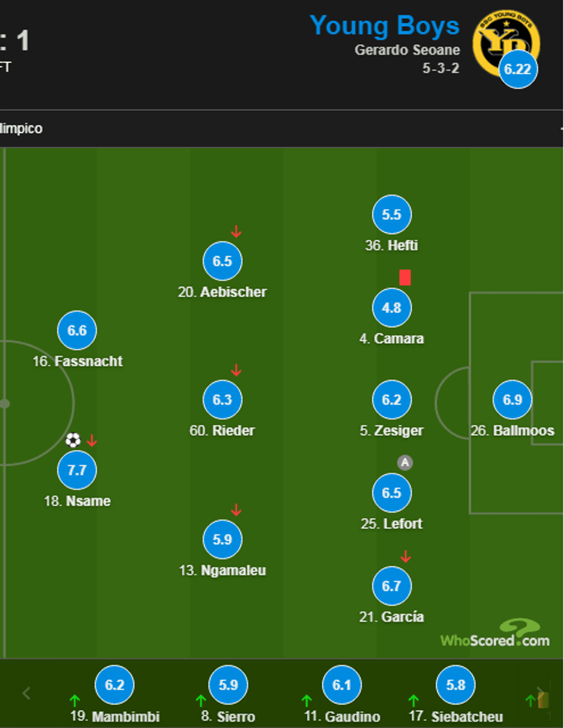Image resolution: width=564 pixels, height=728 pixels.
Task: Select substitute Sierro's 5.9 rating
Action: pyautogui.click(x=228, y=685)
